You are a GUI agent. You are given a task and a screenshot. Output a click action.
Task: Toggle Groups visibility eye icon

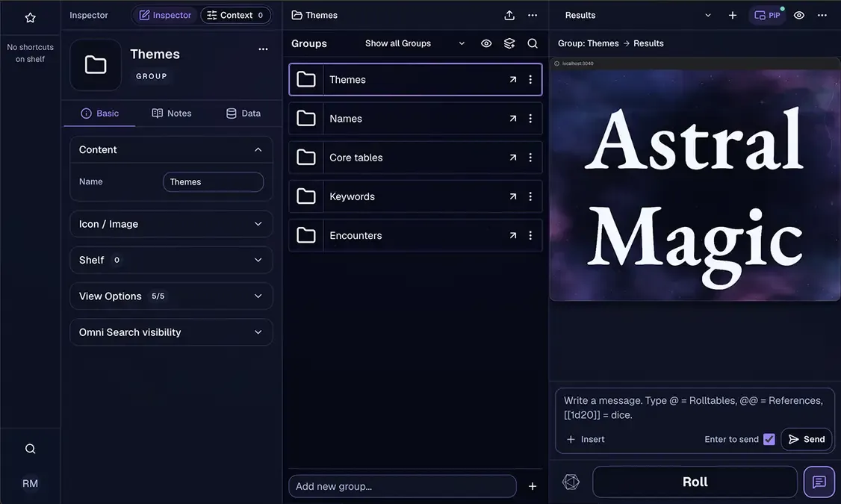[x=486, y=43]
